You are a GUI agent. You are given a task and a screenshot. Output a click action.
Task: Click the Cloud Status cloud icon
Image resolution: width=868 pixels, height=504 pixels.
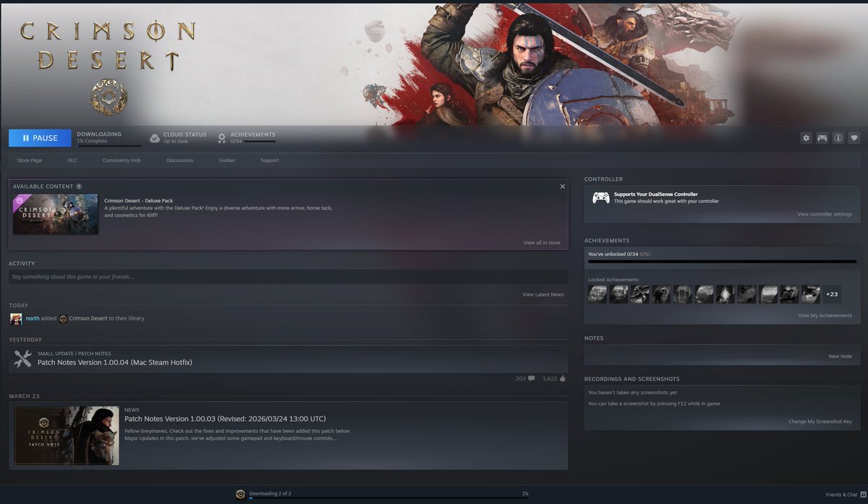pyautogui.click(x=155, y=138)
